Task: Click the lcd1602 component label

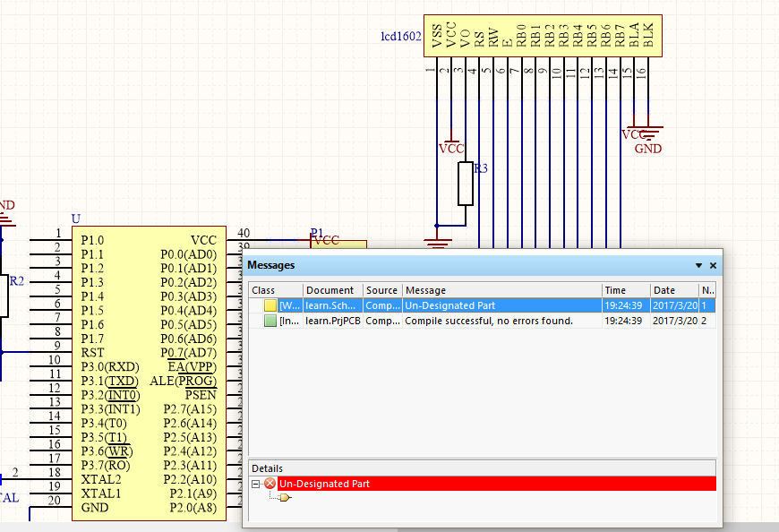Action: pyautogui.click(x=400, y=37)
